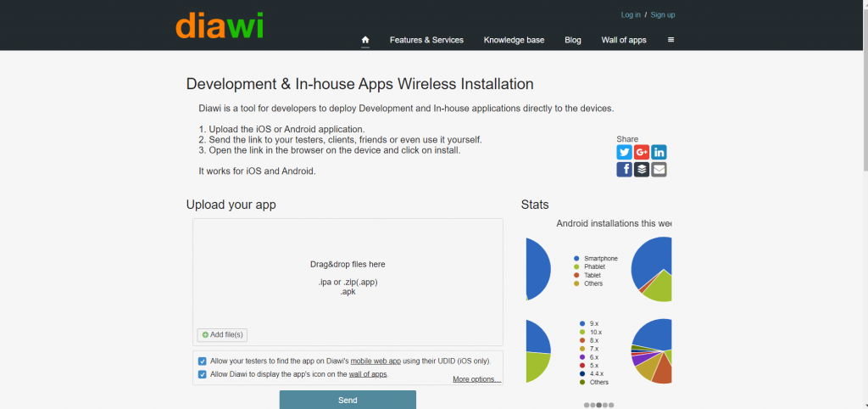
Task: Select the middle highlighted Stats carousel dot
Action: tap(599, 405)
